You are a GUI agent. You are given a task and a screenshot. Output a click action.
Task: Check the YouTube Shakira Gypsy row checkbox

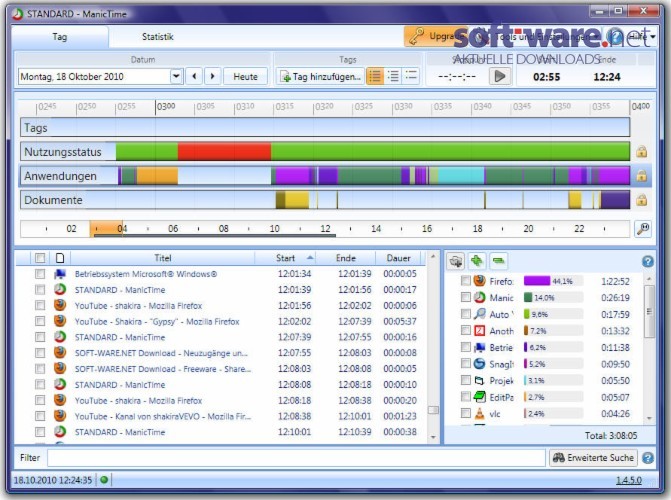40,321
